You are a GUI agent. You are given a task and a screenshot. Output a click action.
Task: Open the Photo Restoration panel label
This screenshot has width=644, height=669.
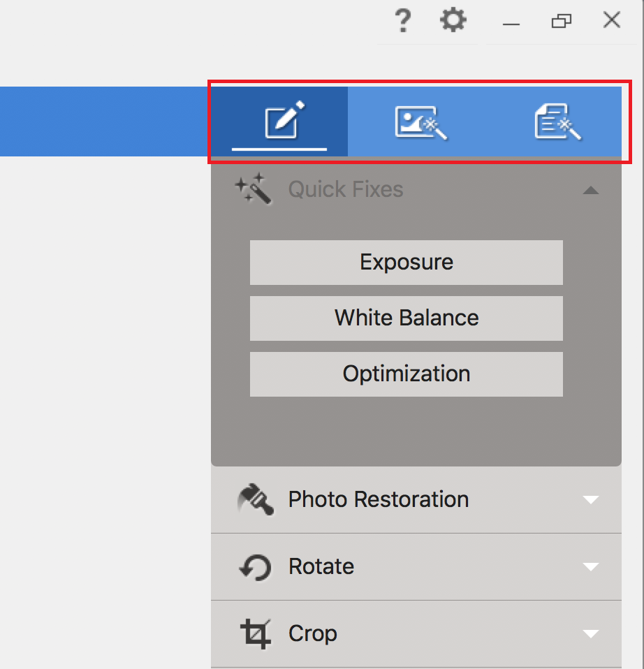point(378,500)
